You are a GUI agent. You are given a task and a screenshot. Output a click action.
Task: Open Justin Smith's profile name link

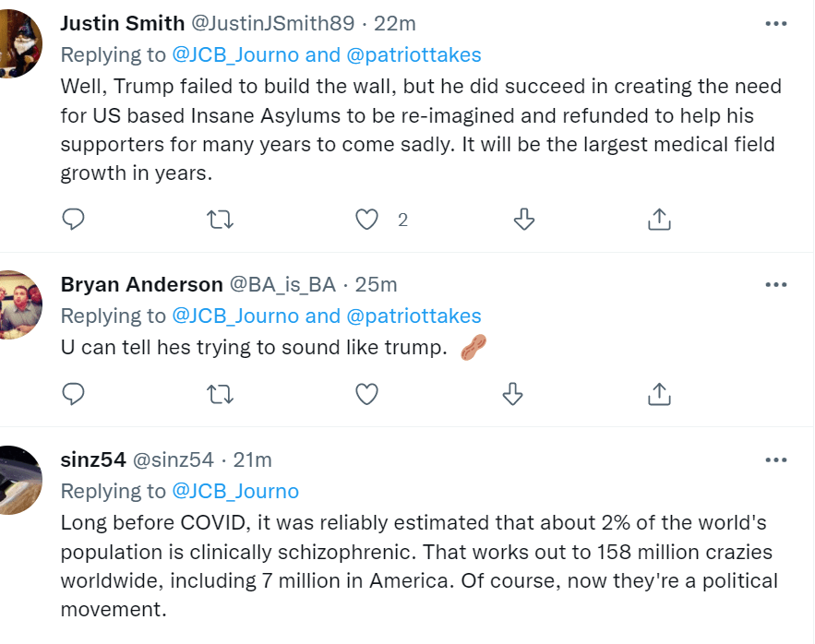pyautogui.click(x=122, y=24)
